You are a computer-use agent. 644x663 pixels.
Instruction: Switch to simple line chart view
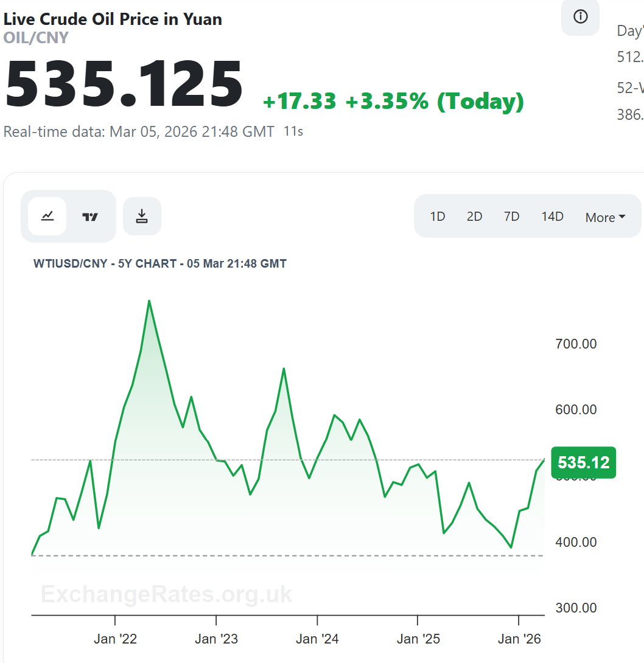pos(47,216)
